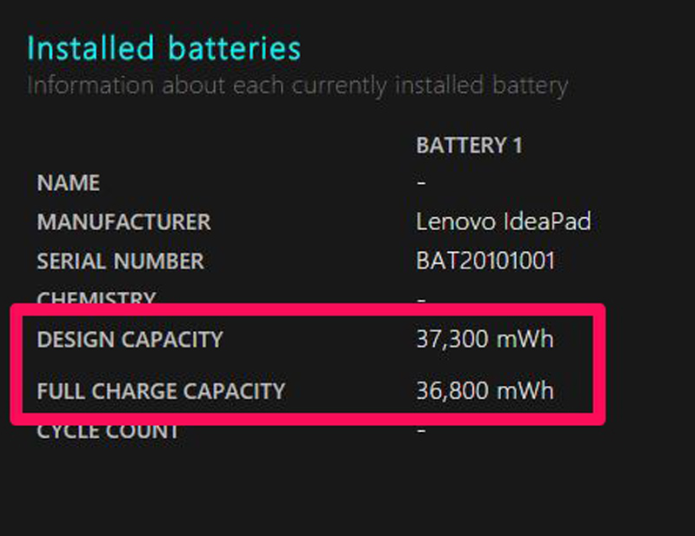Click the 'Lenovo IdeaPad' manufacturer value
The width and height of the screenshot is (695, 536).
[503, 221]
